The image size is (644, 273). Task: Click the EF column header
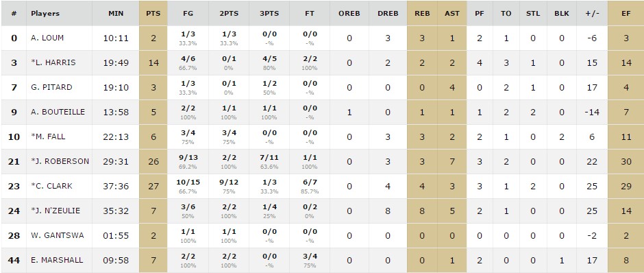click(626, 13)
